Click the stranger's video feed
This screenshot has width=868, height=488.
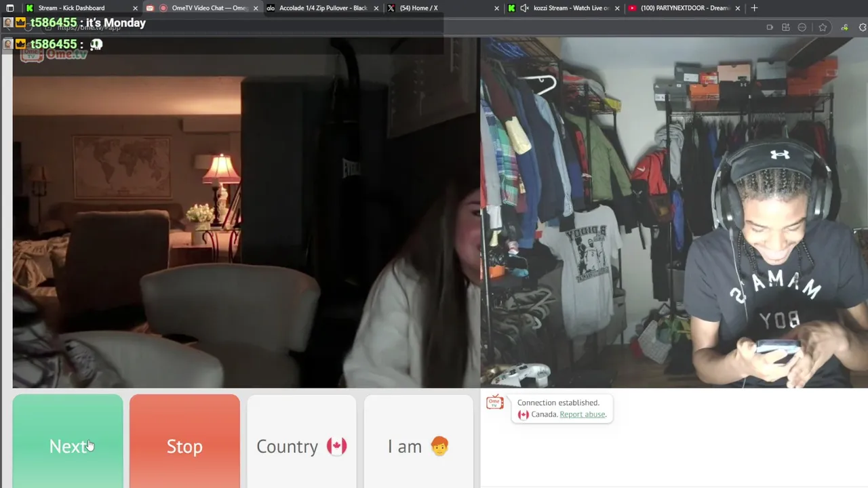pos(245,212)
